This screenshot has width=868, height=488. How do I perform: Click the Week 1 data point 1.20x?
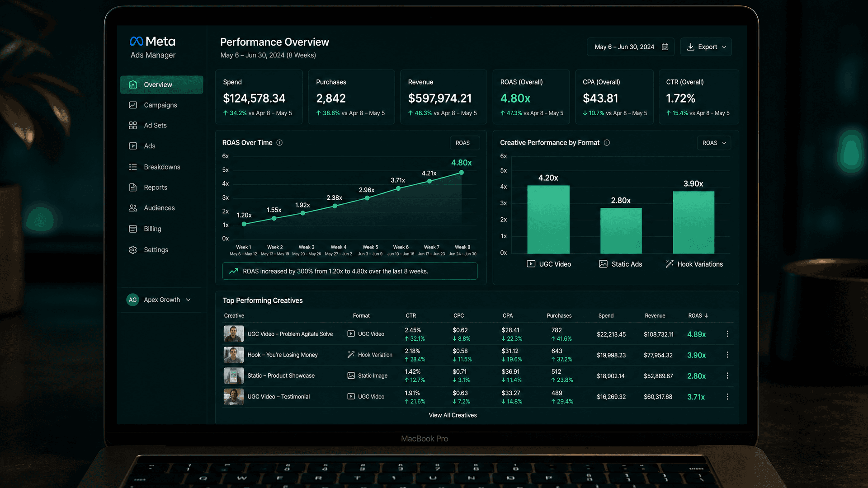point(244,224)
